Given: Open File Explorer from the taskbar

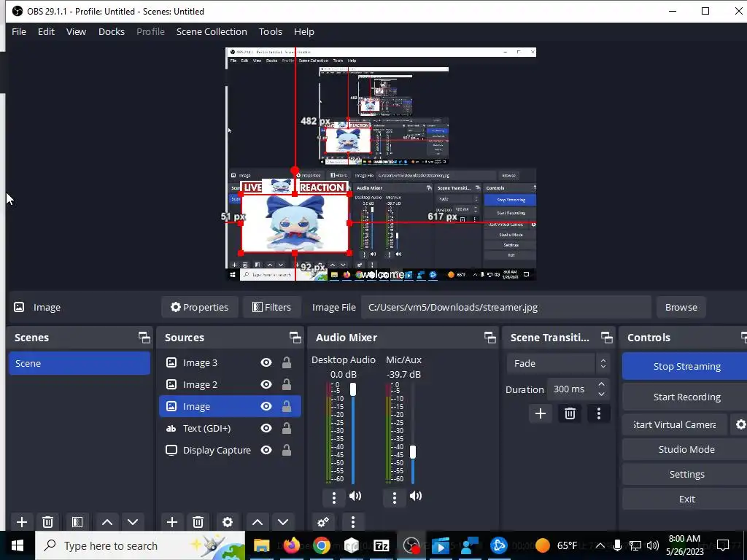Looking at the screenshot, I should (262, 545).
